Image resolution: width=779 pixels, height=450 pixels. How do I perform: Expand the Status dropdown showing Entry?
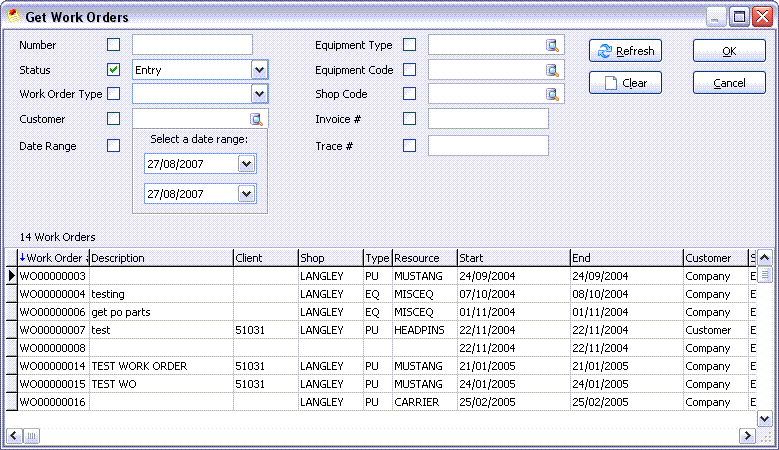[x=260, y=70]
